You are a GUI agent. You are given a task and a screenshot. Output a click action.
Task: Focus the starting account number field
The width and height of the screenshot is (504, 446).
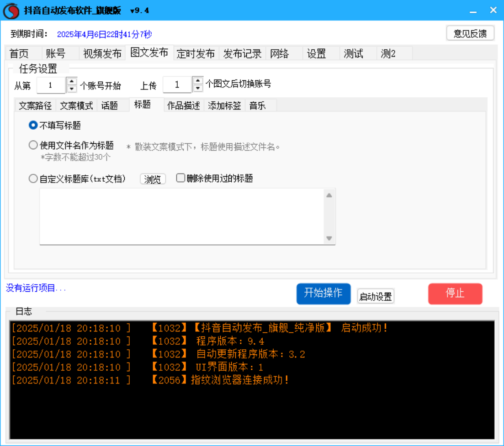pyautogui.click(x=51, y=85)
